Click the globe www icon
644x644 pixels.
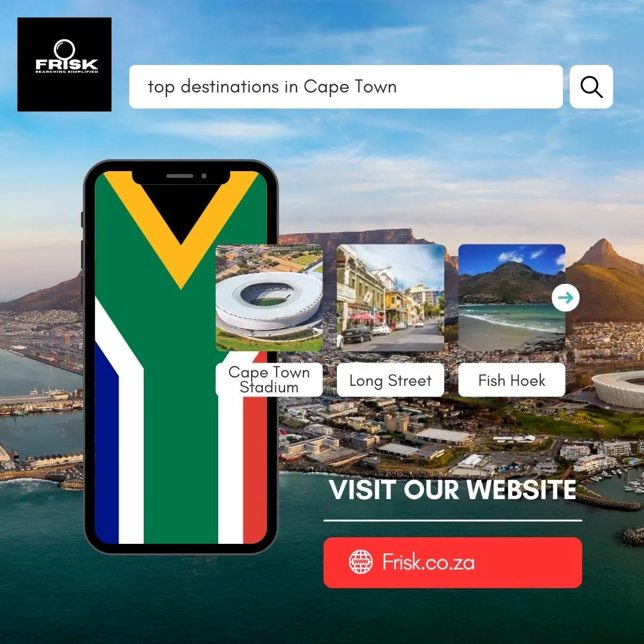point(361,562)
